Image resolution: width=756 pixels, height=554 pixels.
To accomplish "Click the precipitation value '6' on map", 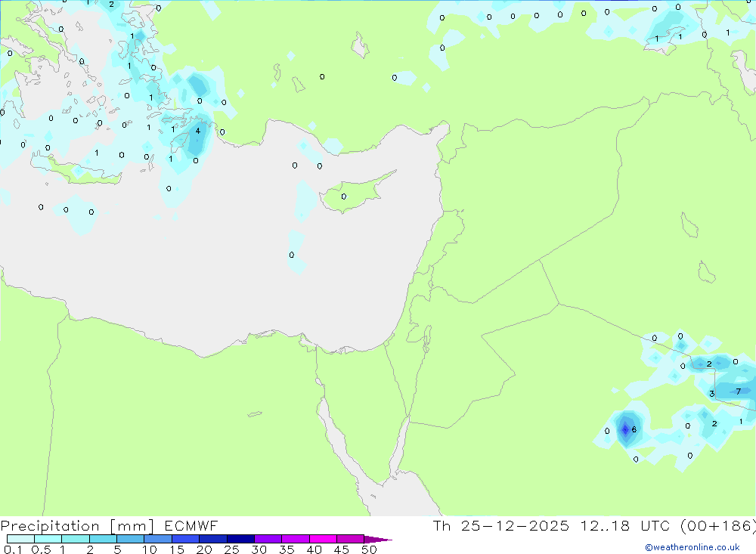I will (634, 429).
